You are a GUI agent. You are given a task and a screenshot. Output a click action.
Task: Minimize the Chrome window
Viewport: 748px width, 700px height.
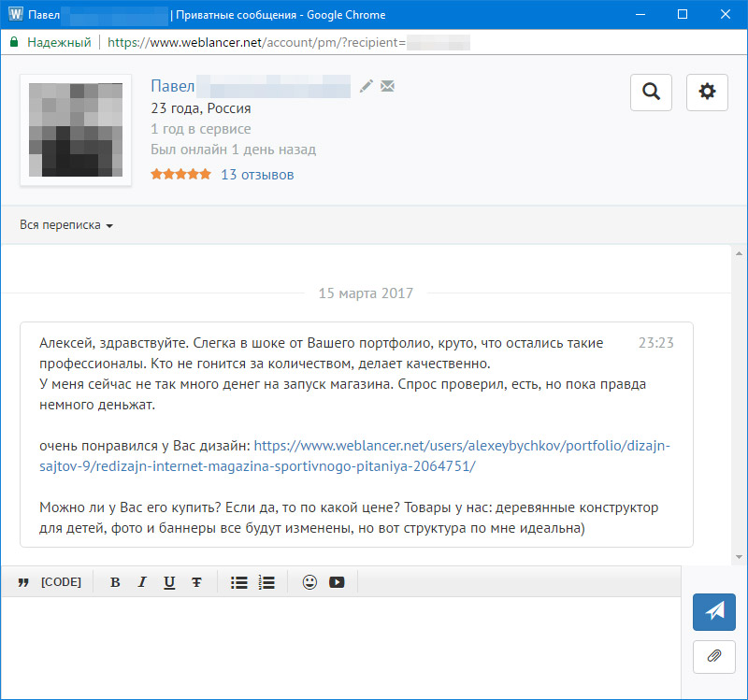coord(640,14)
